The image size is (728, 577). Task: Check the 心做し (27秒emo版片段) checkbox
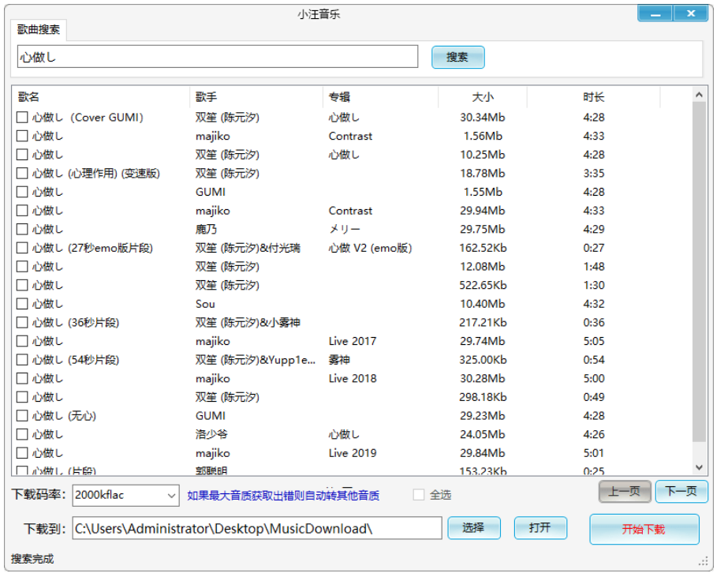pyautogui.click(x=22, y=248)
